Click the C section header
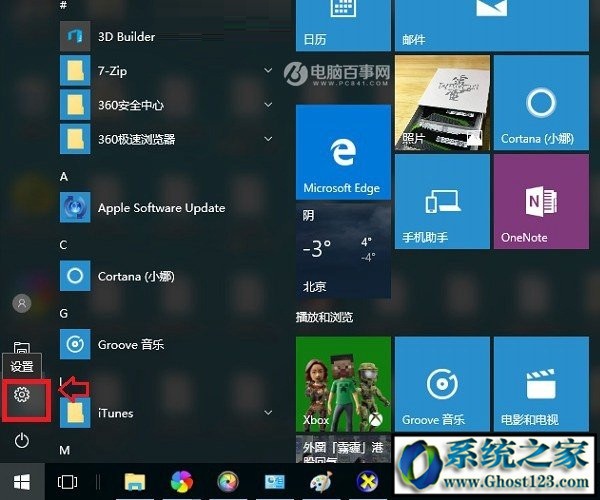This screenshot has height=500, width=600. [64, 245]
